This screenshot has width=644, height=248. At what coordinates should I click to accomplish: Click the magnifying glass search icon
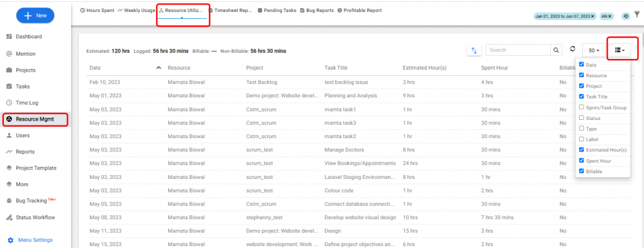click(x=556, y=50)
